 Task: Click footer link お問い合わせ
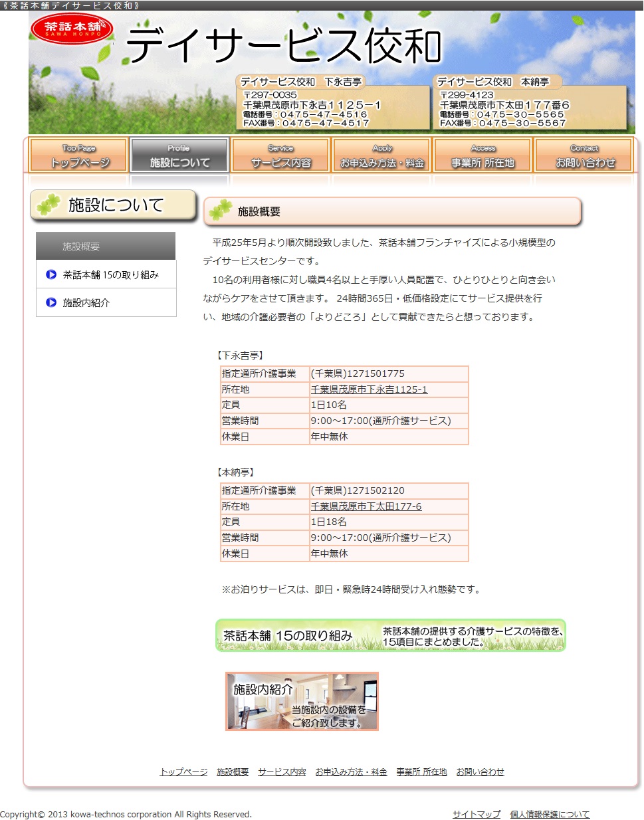point(480,771)
